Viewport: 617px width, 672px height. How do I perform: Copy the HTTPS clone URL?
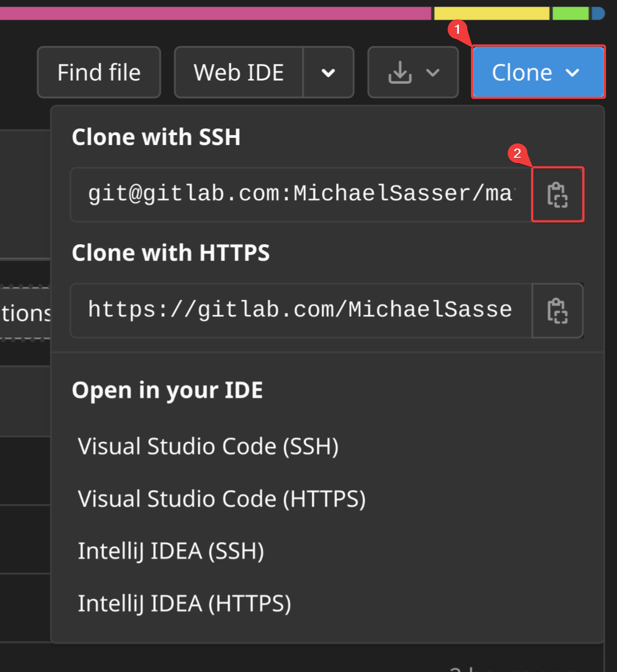coord(557,310)
